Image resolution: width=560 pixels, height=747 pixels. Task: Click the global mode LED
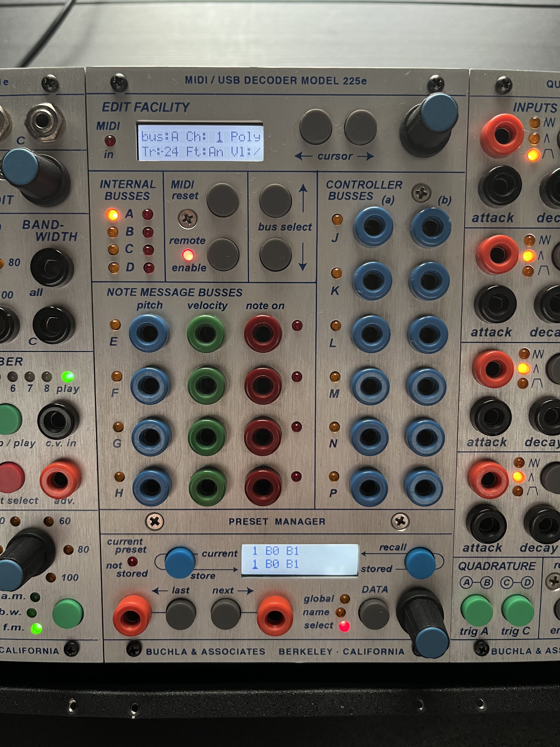tap(345, 599)
